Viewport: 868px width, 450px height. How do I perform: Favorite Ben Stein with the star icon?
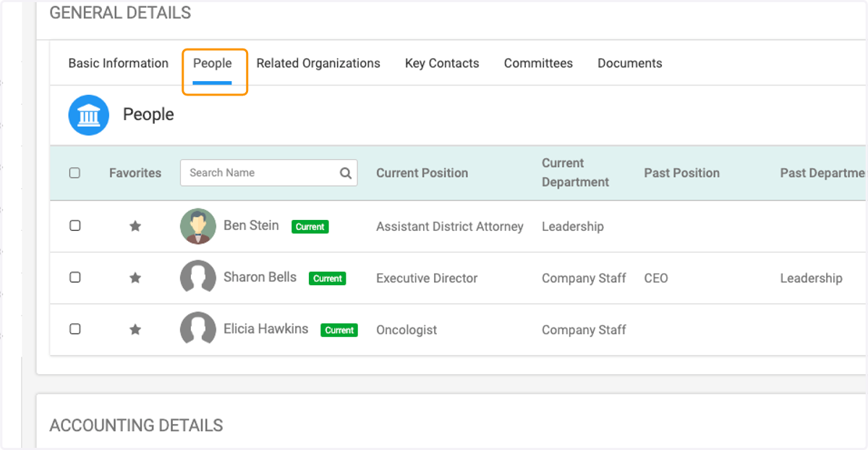pos(135,226)
